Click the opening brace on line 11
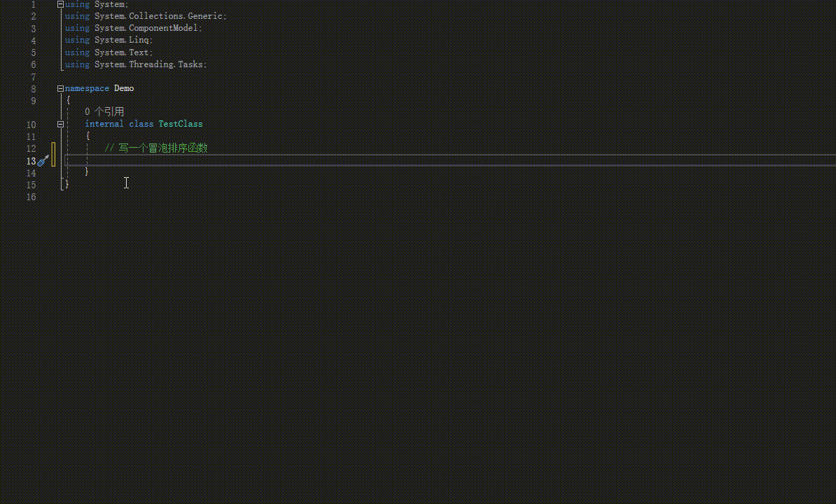Image resolution: width=836 pixels, height=504 pixels. (88, 136)
